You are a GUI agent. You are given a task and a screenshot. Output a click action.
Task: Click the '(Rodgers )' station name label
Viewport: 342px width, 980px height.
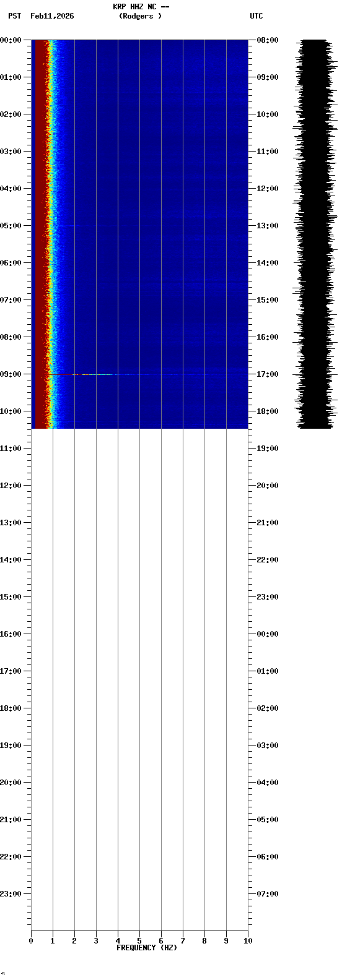point(141,16)
